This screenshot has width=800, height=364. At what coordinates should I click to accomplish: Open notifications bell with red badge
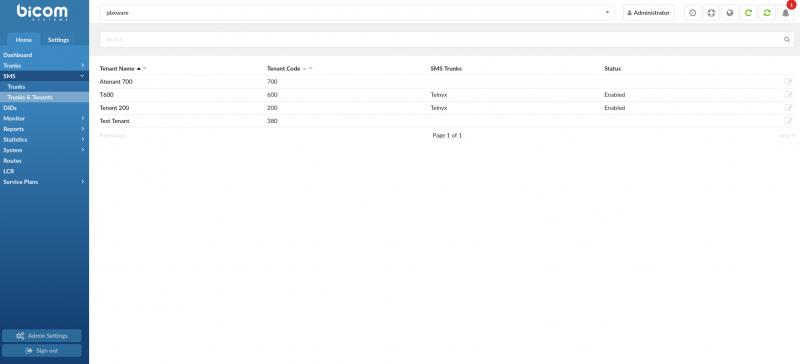point(786,13)
